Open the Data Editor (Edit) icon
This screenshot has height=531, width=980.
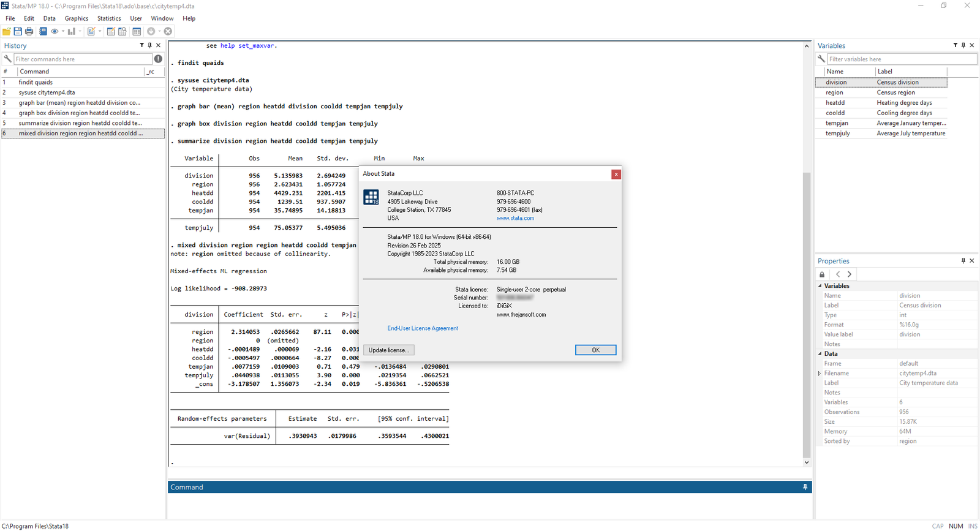pos(111,31)
